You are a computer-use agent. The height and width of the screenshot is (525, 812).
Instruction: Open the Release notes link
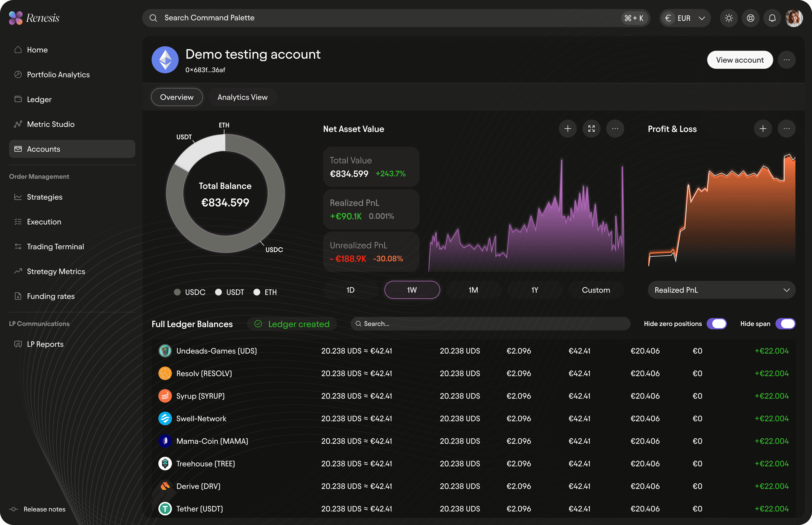44,509
